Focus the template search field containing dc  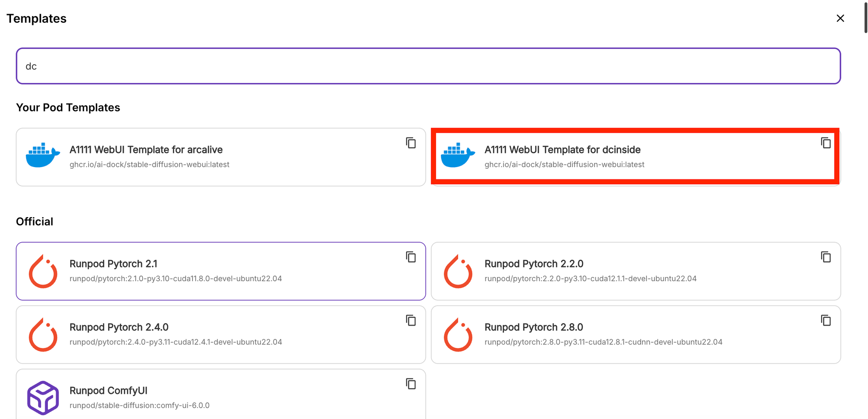pyautogui.click(x=428, y=66)
